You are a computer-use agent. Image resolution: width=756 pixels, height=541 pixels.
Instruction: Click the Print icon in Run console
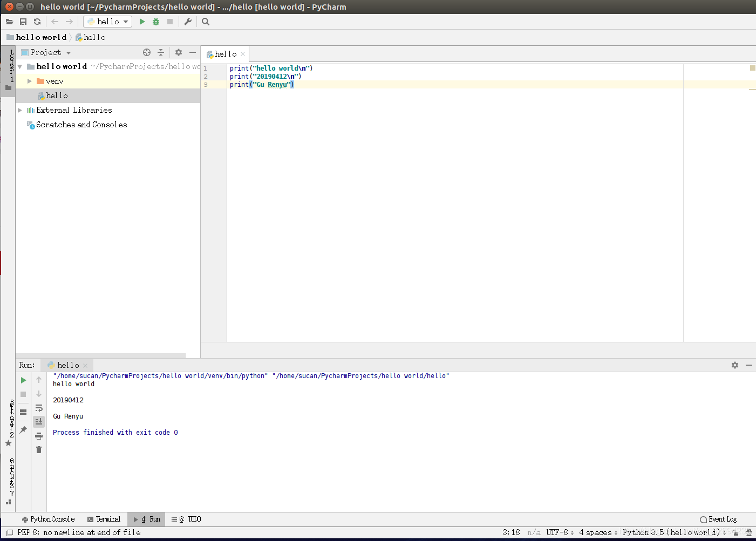click(x=39, y=436)
